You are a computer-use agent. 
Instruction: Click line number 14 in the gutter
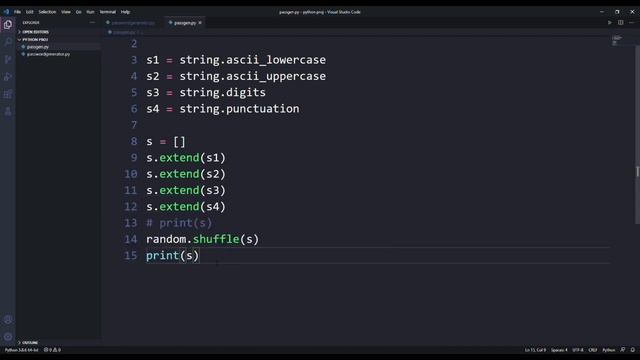coord(131,239)
